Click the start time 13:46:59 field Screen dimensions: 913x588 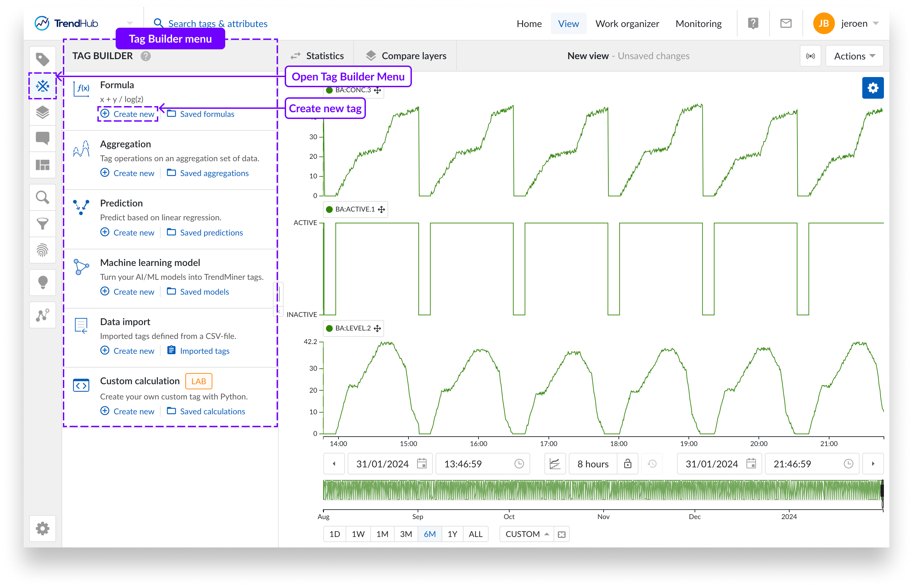[463, 464]
